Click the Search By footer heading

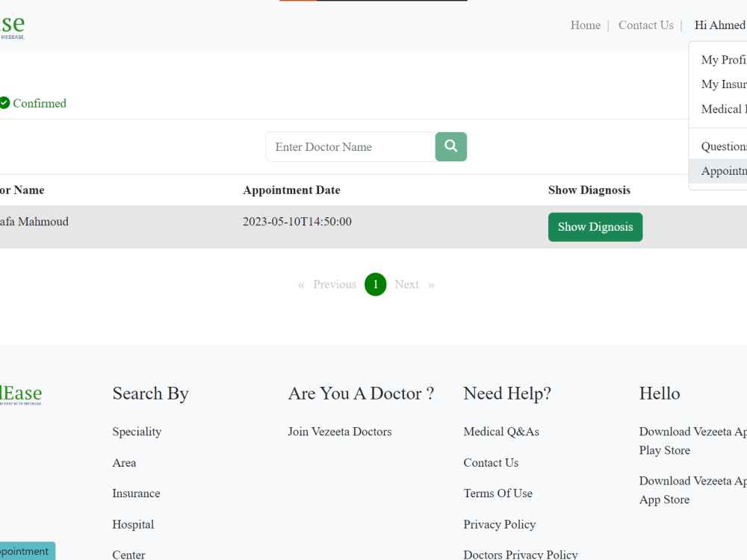click(151, 393)
